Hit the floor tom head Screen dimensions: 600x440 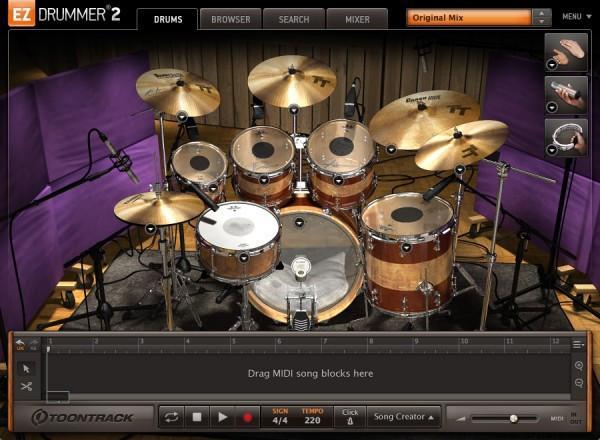coord(408,214)
